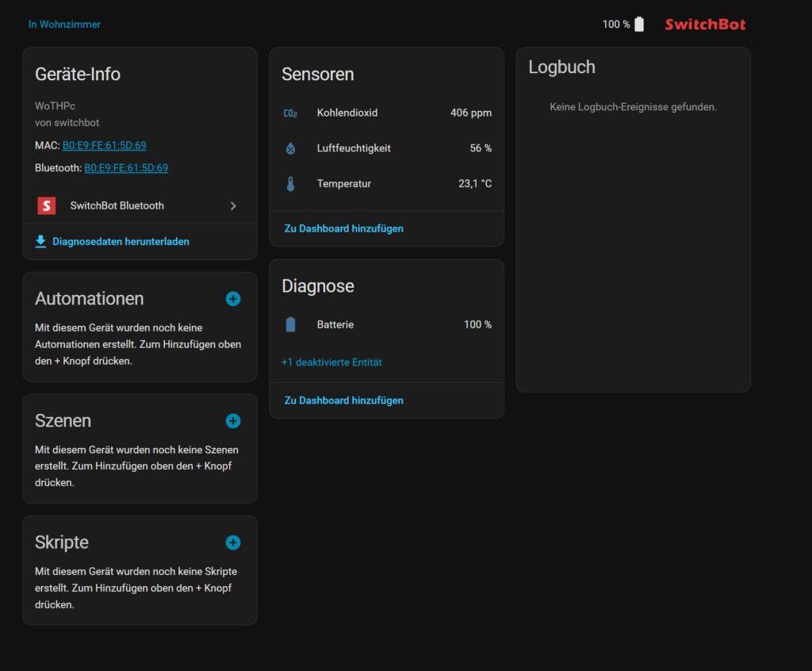Click the 100 % battery text in header

615,25
